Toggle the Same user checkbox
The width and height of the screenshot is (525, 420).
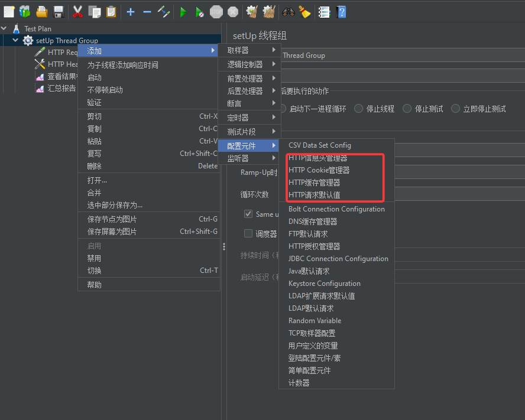tap(248, 214)
